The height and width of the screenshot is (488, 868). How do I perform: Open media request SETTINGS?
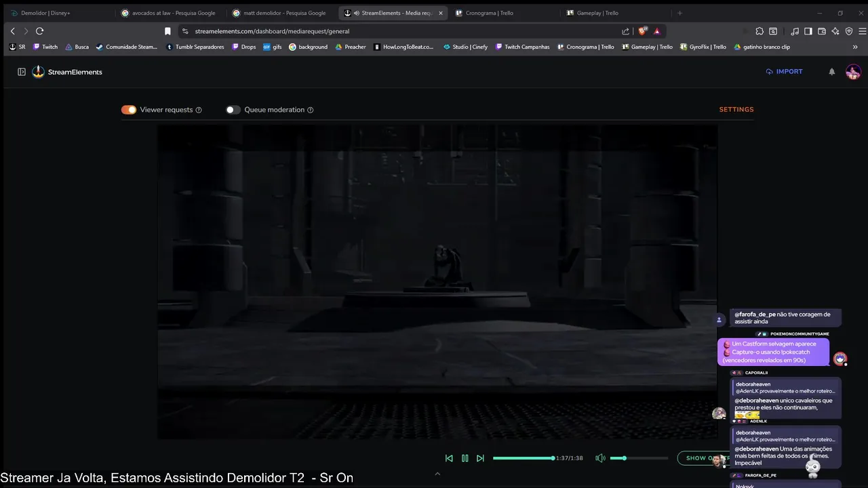[736, 109]
